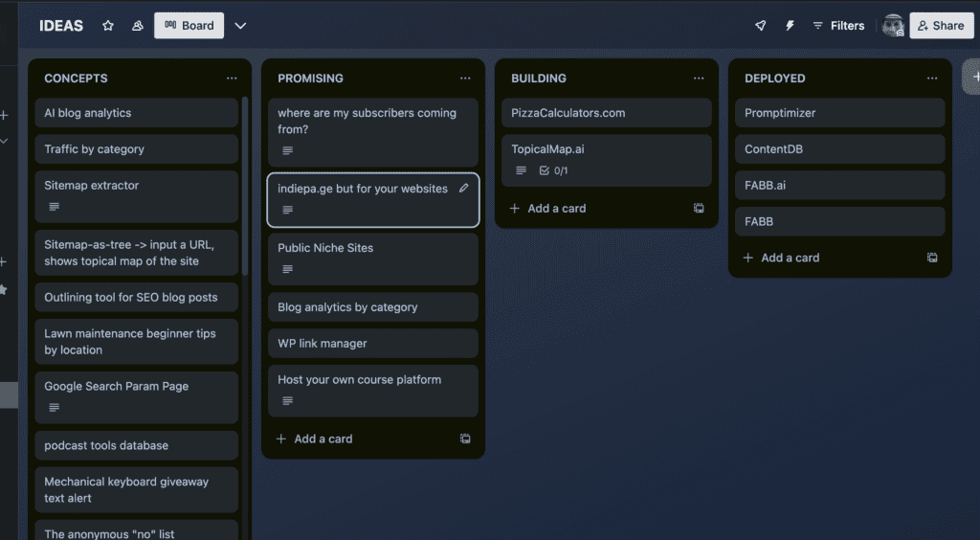Open the Sitemap-as-tree card
Image resolution: width=980 pixels, height=540 pixels.
[136, 253]
